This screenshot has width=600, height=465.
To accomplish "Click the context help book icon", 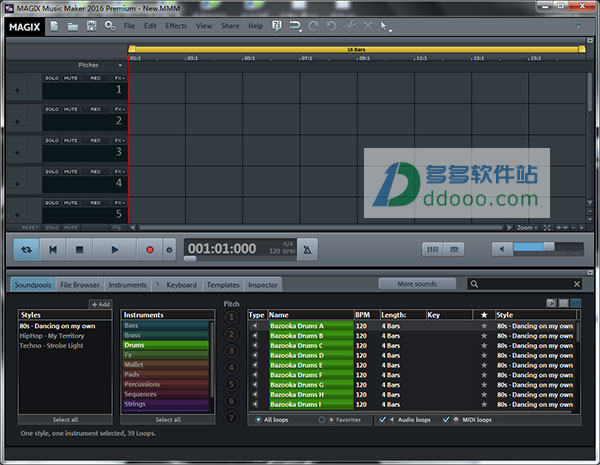I will (x=277, y=26).
